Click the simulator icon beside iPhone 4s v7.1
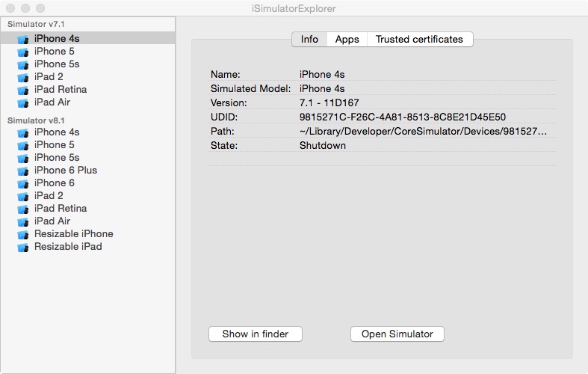The image size is (588, 374). point(23,39)
